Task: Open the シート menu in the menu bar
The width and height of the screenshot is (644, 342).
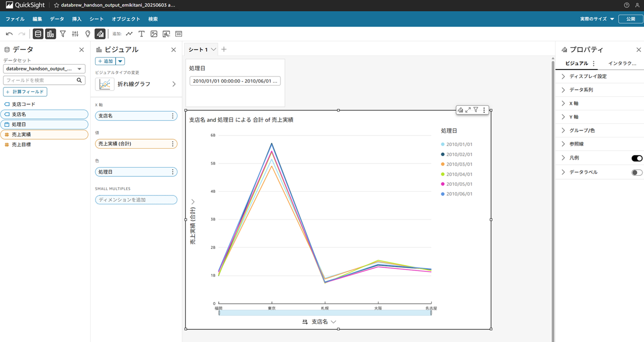Action: (x=97, y=19)
